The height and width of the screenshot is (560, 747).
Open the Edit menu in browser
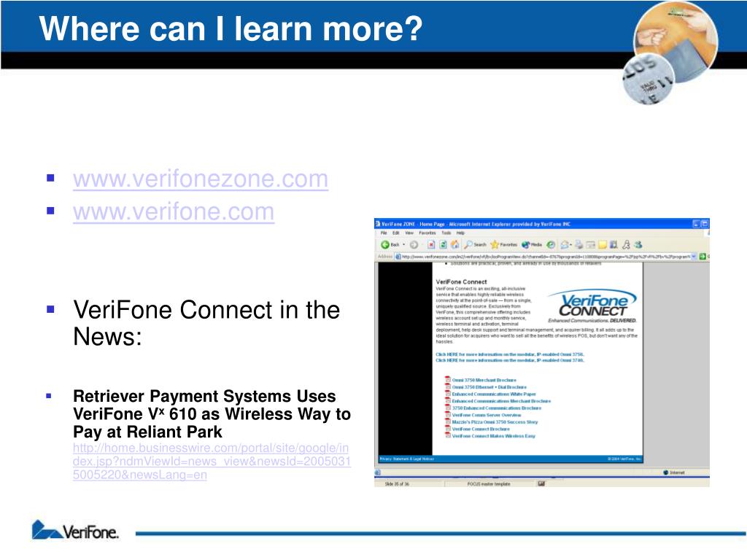pyautogui.click(x=396, y=233)
